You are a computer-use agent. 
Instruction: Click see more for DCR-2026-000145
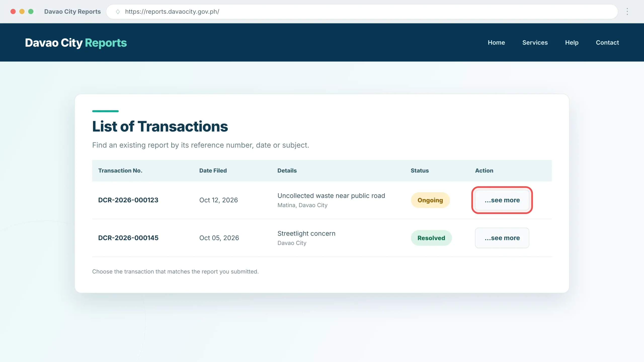tap(502, 238)
